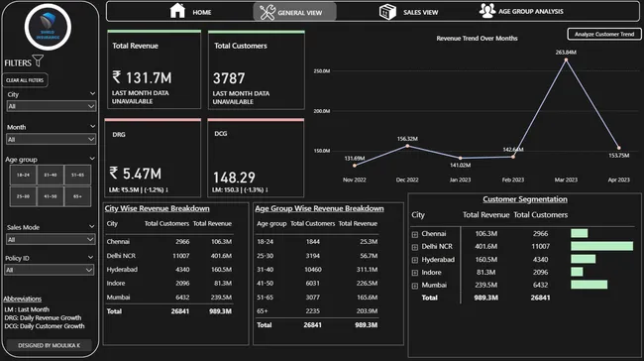The width and height of the screenshot is (644, 361).
Task: Click City column header in Customer Segmentation
Action: 418,215
